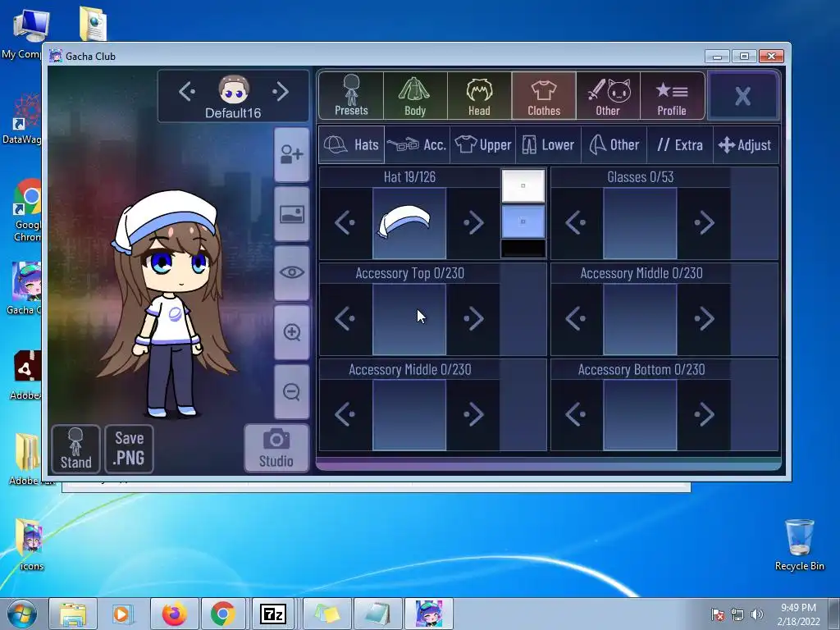The width and height of the screenshot is (840, 630).
Task: Go to next hat
Action: 473,223
